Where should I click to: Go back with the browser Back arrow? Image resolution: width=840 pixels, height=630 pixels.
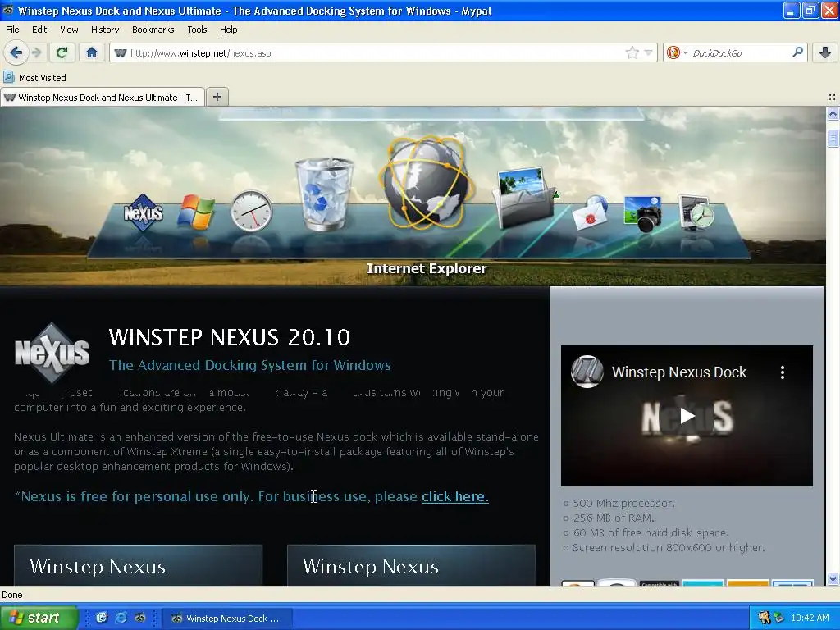[16, 52]
